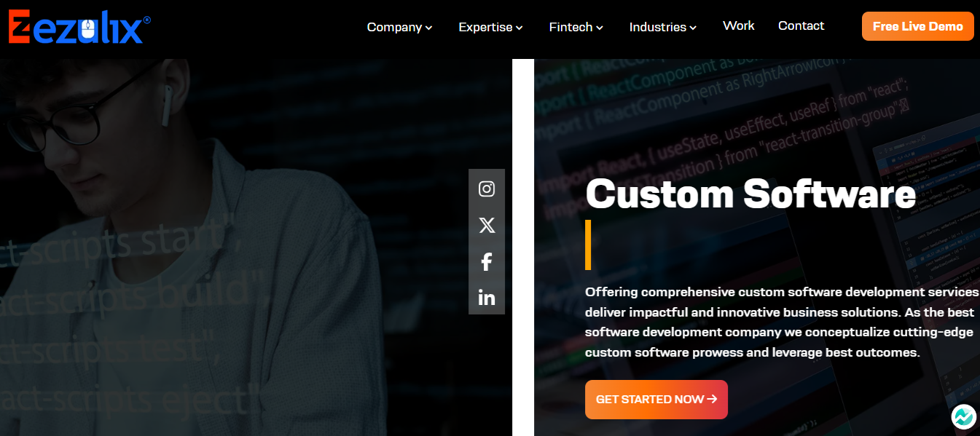Click the Custom Software heading
The height and width of the screenshot is (436, 980).
750,194
